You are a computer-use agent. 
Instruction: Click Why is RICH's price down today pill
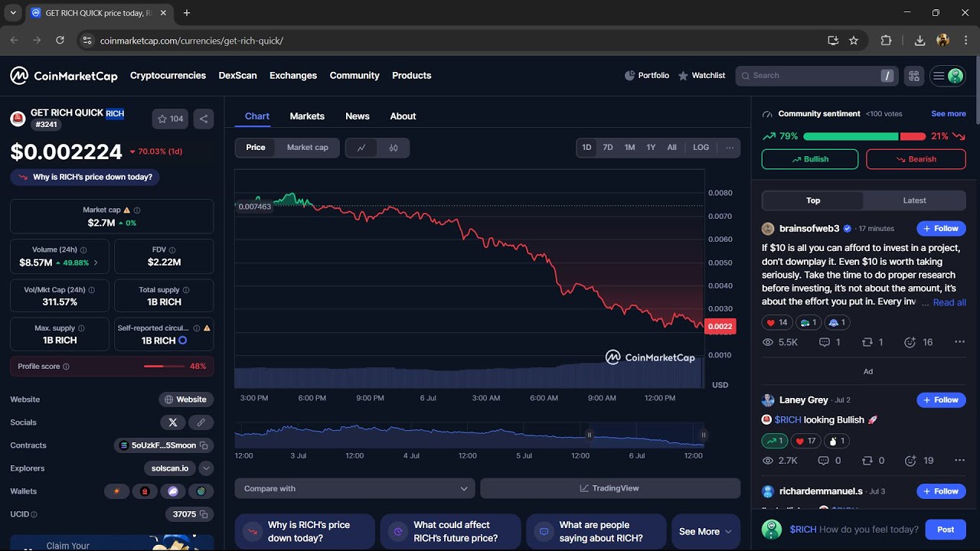[x=85, y=177]
